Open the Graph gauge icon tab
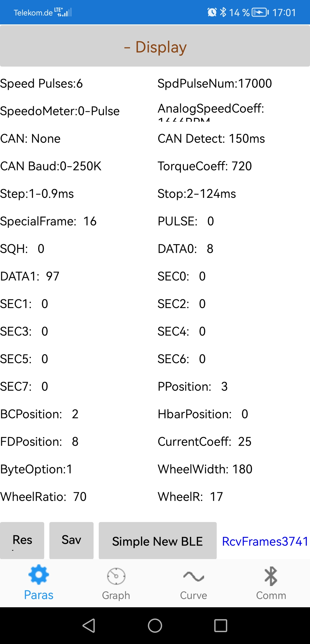This screenshot has height=644, width=310. pyautogui.click(x=116, y=583)
